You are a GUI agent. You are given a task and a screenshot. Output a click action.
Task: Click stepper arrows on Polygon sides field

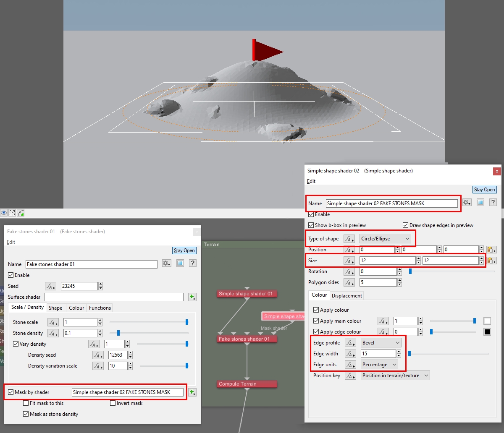coord(399,282)
